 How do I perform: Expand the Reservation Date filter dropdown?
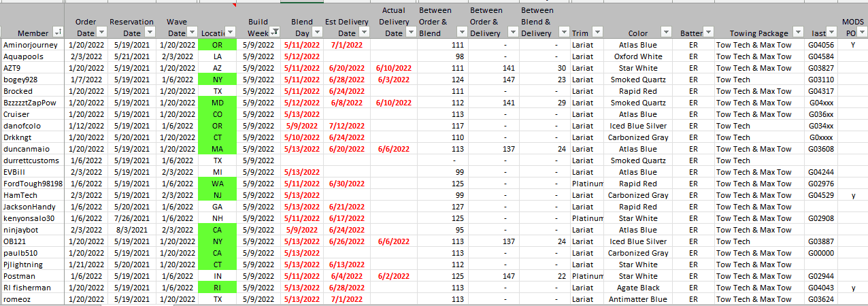point(150,33)
